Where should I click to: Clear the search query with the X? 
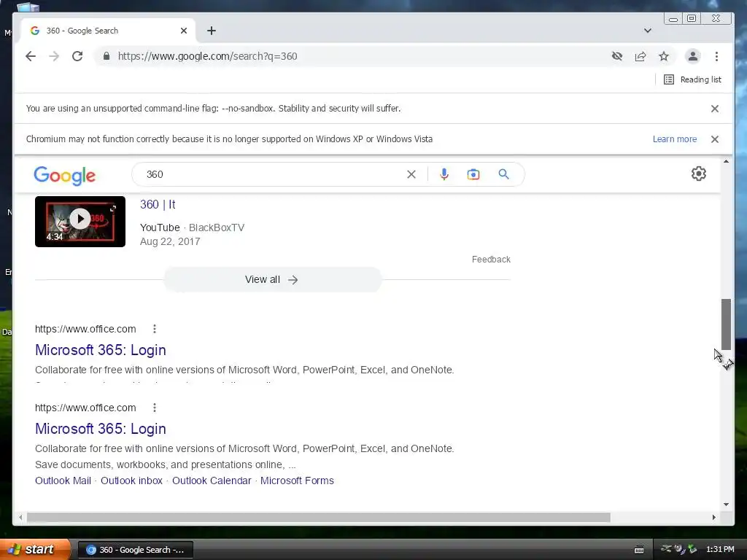pos(411,174)
